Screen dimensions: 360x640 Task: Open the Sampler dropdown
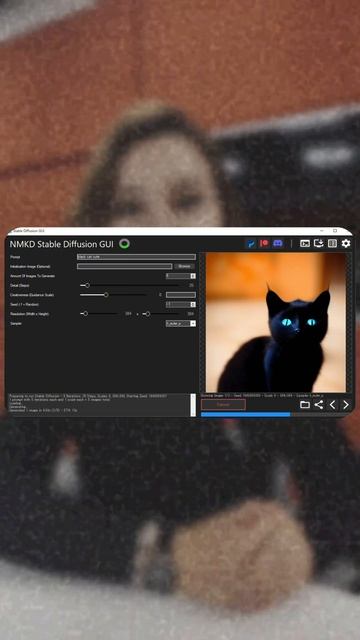(x=180, y=324)
